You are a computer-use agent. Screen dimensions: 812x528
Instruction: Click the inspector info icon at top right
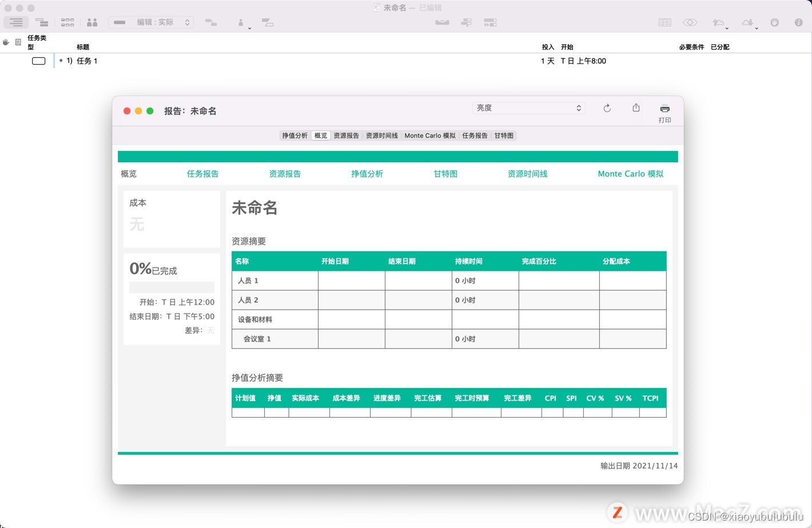click(x=798, y=23)
